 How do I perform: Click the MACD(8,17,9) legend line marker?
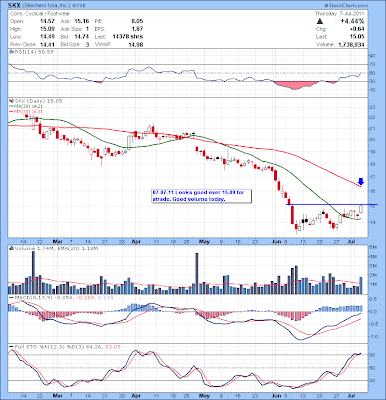[x=11, y=297]
